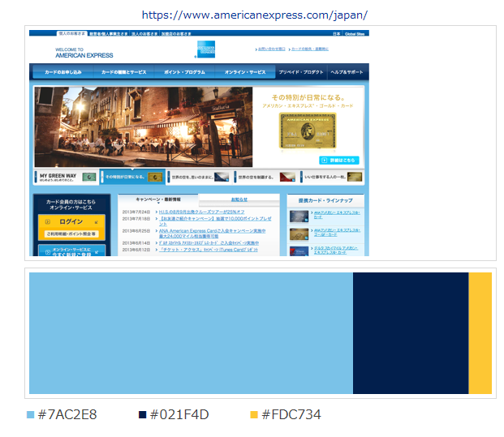This screenshot has height=437, width=504.
Task: Click the large yellow palette bar
Action: [x=480, y=333]
